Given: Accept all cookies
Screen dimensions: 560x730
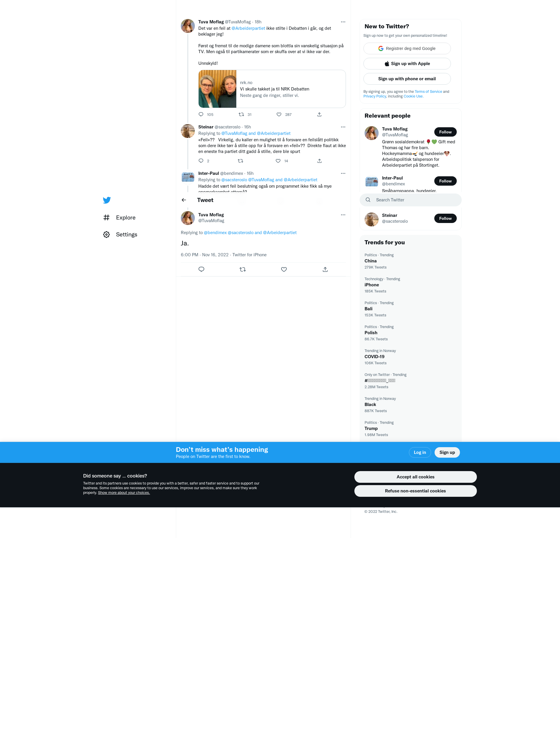Looking at the screenshot, I should [x=415, y=477].
